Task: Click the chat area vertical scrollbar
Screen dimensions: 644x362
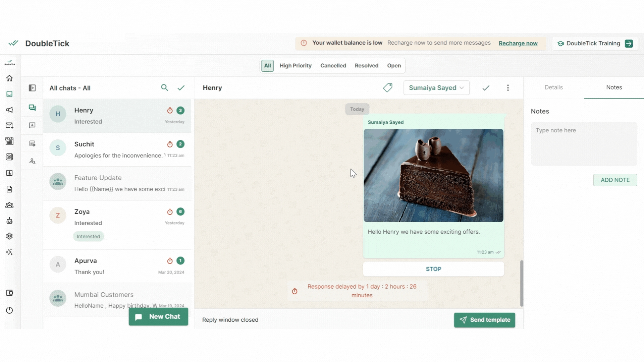Action: coord(522,283)
